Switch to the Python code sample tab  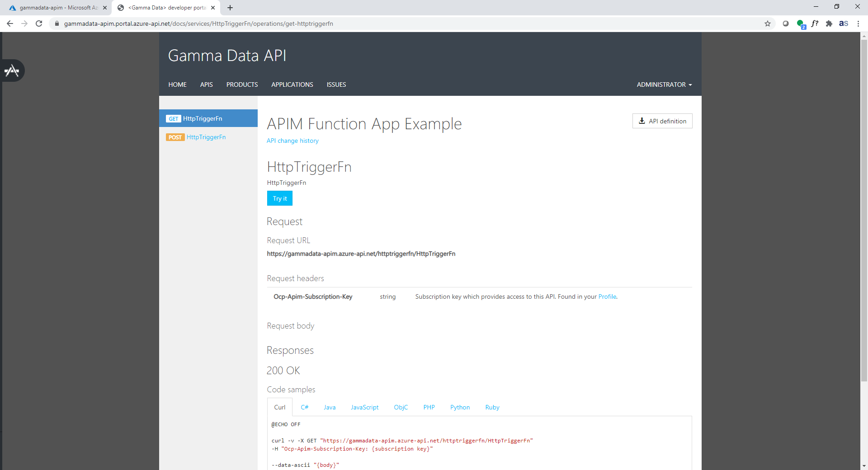(x=460, y=407)
